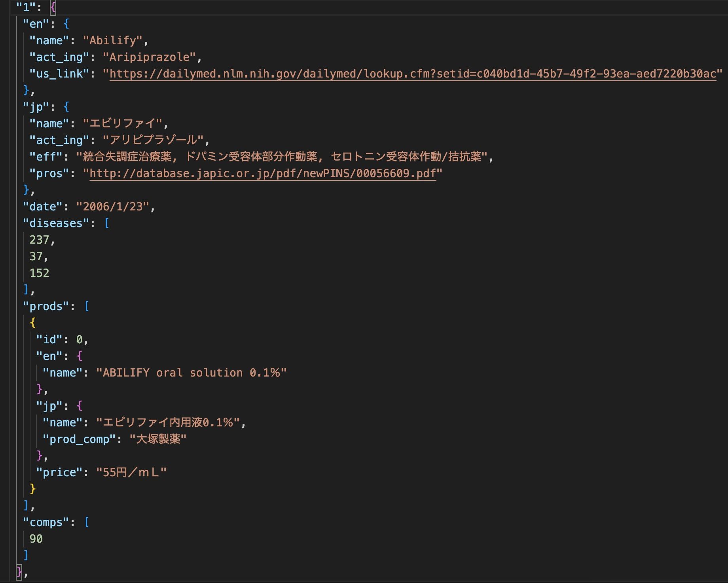This screenshot has width=728, height=583.
Task: Click "ABILIFY oral solution 0.1%" string
Action: (191, 373)
